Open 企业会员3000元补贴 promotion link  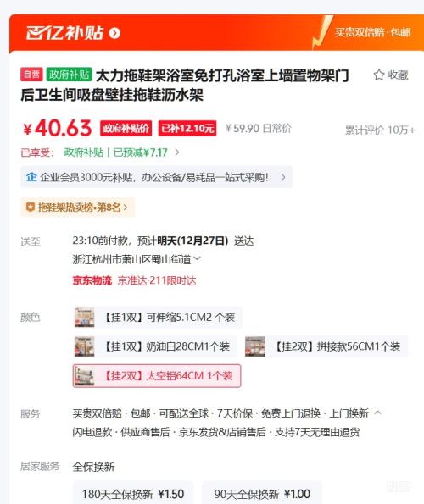click(x=156, y=177)
